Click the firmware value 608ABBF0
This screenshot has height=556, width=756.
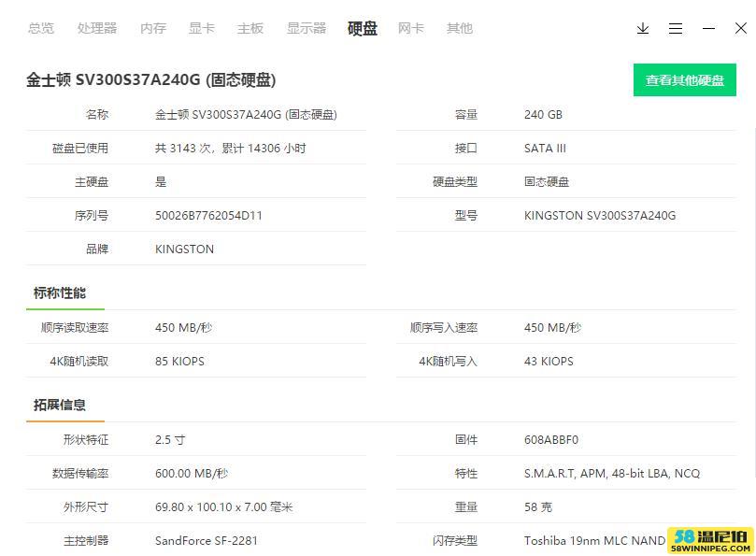click(x=551, y=440)
